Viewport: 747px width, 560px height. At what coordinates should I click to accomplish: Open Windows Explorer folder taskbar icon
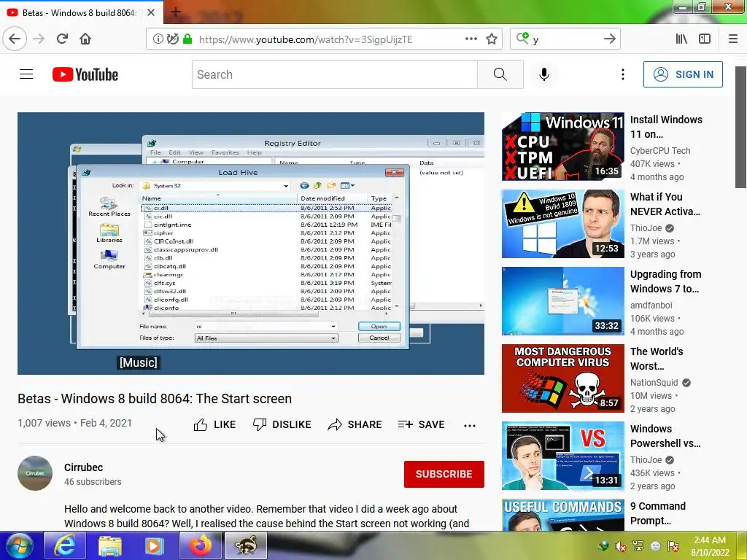[x=110, y=545]
